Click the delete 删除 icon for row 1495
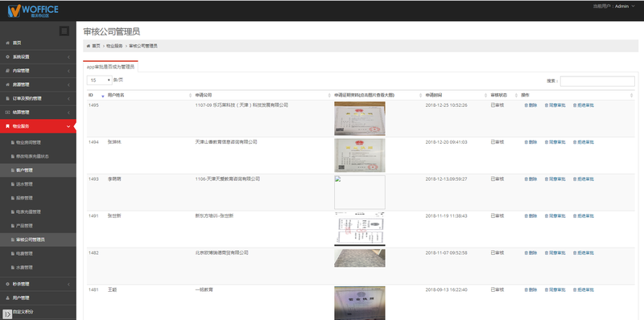Image resolution: width=644 pixels, height=320 pixels. (x=526, y=105)
